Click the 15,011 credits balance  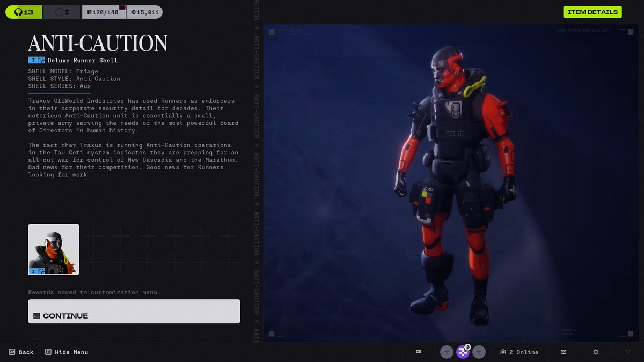(144, 12)
